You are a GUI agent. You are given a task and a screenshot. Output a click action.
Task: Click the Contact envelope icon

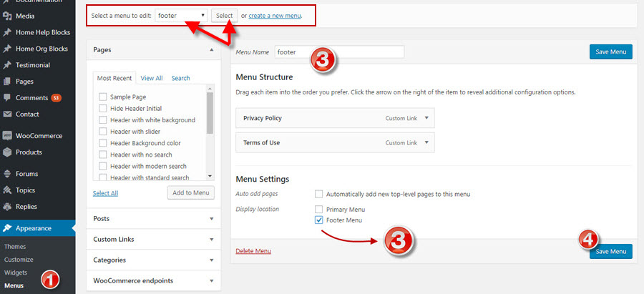(x=7, y=114)
